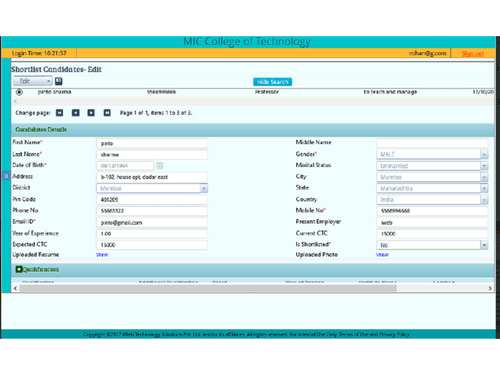This screenshot has height=375, width=500.
Task: Open Date of Birth calendar picker icon
Action: (160, 166)
